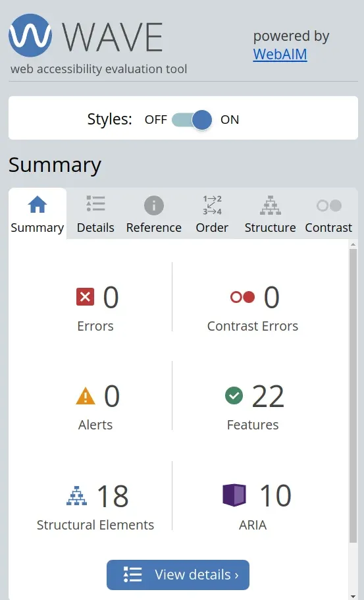Screen dimensions: 364x600
Task: Select the Summary tab
Action: [38, 214]
